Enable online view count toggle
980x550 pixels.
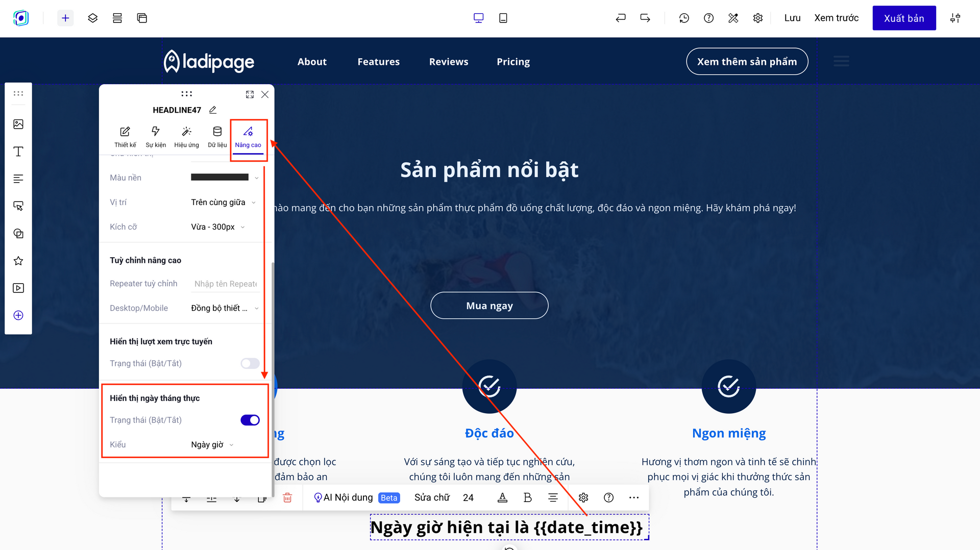(x=250, y=363)
